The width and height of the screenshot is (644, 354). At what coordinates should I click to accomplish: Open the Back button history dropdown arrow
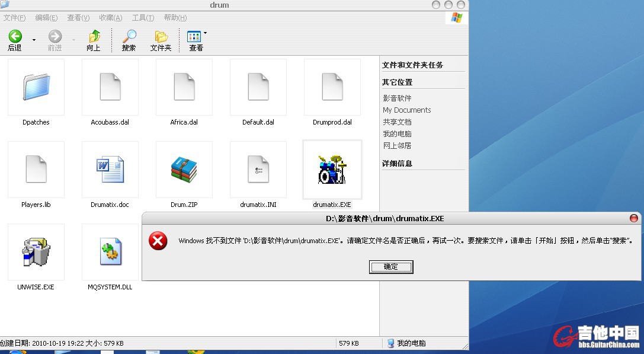[x=34, y=40]
